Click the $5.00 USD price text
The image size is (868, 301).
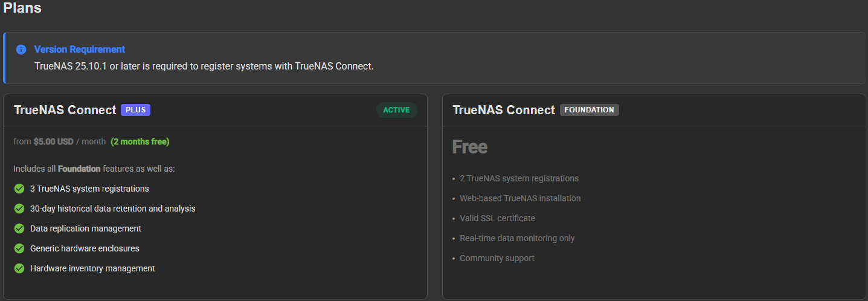coord(53,141)
